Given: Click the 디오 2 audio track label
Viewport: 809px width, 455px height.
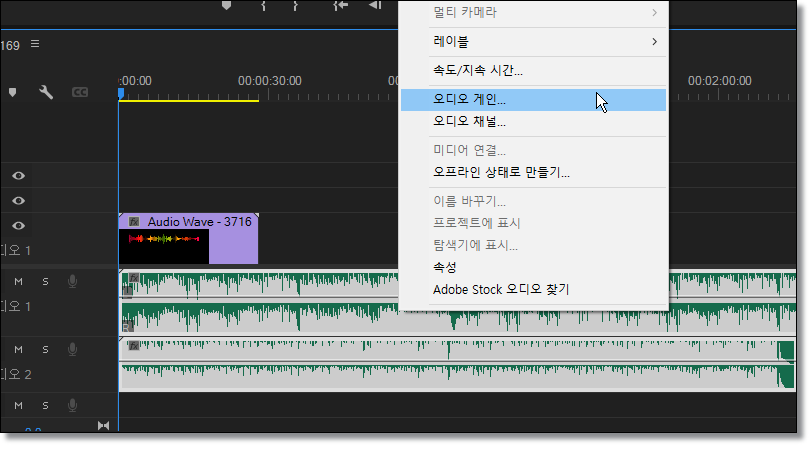Looking at the screenshot, I should click(15, 375).
